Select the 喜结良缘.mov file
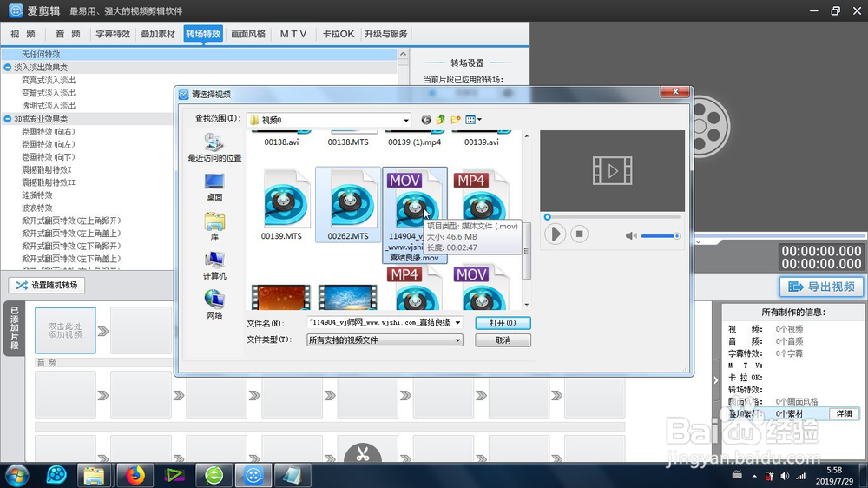 coord(415,215)
